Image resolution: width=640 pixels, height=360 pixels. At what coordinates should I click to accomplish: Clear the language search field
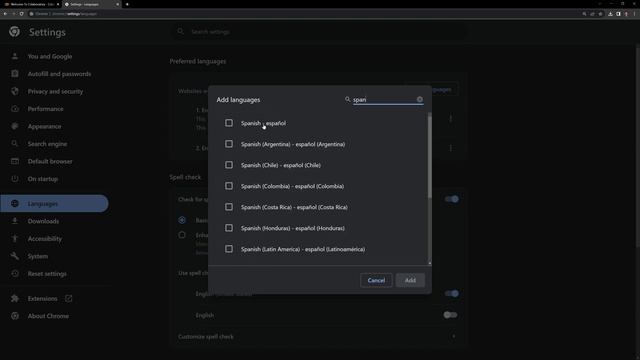click(x=420, y=99)
